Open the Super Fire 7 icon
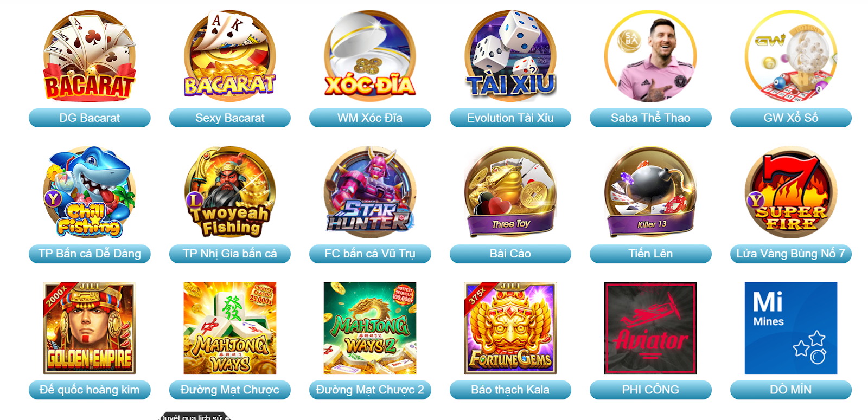Viewport: 868px width, 420px height. click(791, 192)
